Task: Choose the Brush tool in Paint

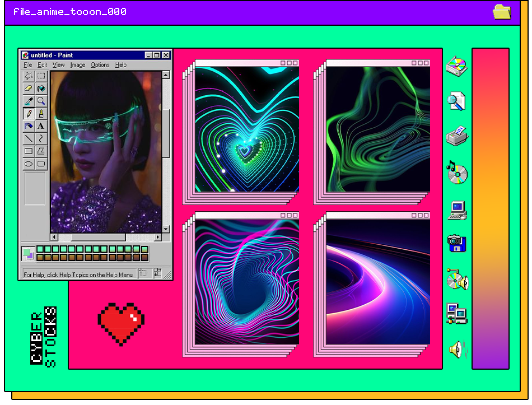Action: click(41, 113)
